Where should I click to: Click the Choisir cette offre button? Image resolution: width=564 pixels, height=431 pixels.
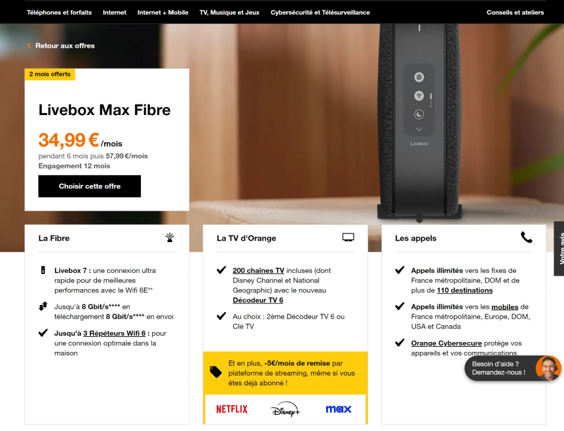pyautogui.click(x=90, y=186)
